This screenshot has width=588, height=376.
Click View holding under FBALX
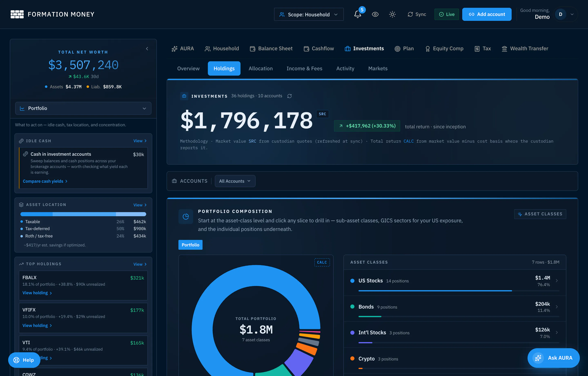tap(37, 293)
